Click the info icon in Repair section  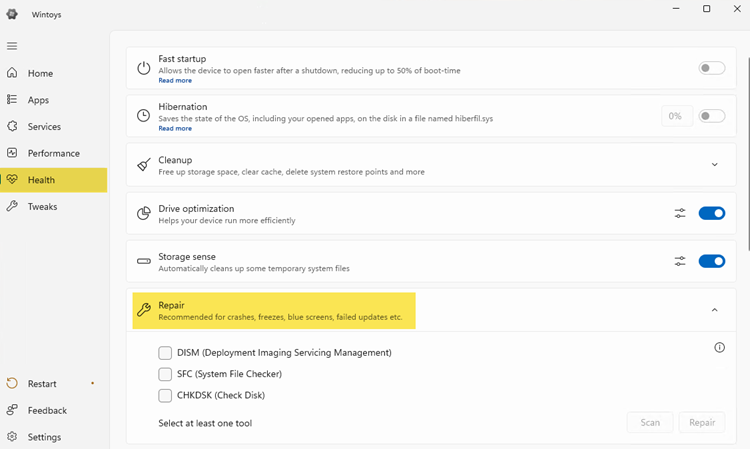[719, 347]
